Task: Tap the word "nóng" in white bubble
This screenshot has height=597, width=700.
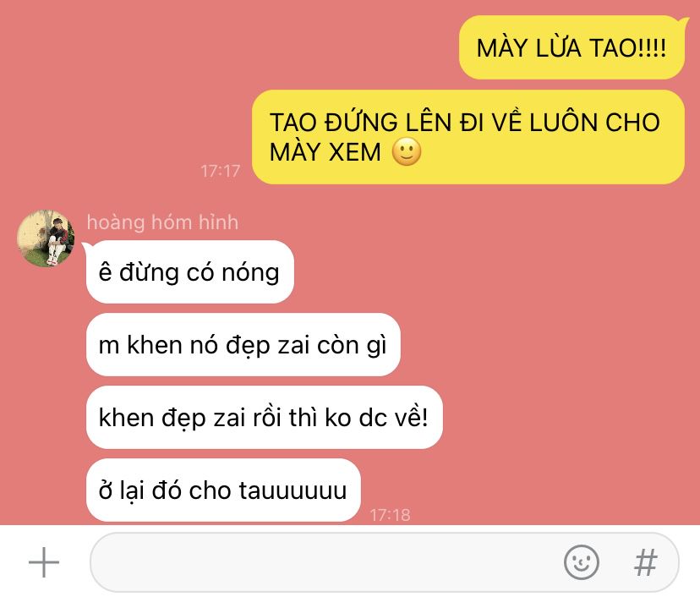Action: tap(250, 272)
